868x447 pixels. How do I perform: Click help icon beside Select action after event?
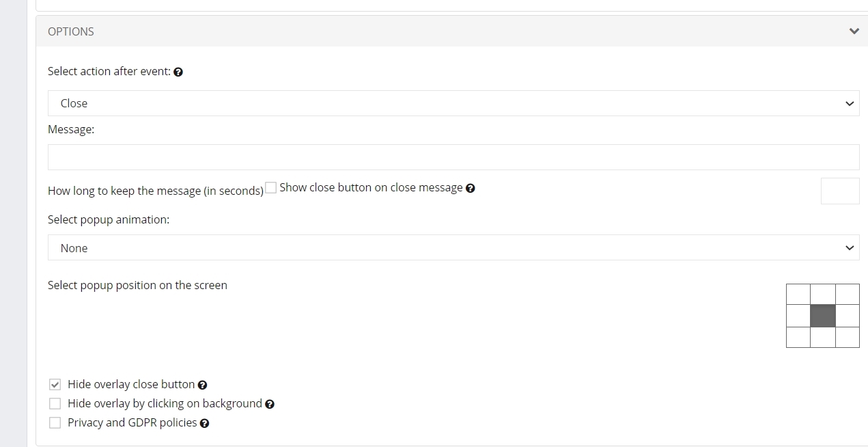[178, 72]
